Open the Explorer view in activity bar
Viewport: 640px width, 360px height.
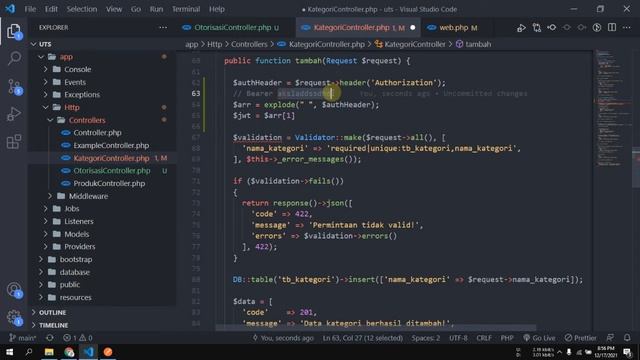pyautogui.click(x=14, y=31)
